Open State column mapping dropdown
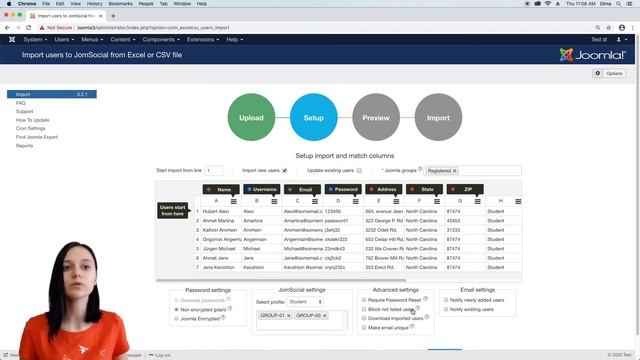This screenshot has height=360, width=640. [424, 189]
